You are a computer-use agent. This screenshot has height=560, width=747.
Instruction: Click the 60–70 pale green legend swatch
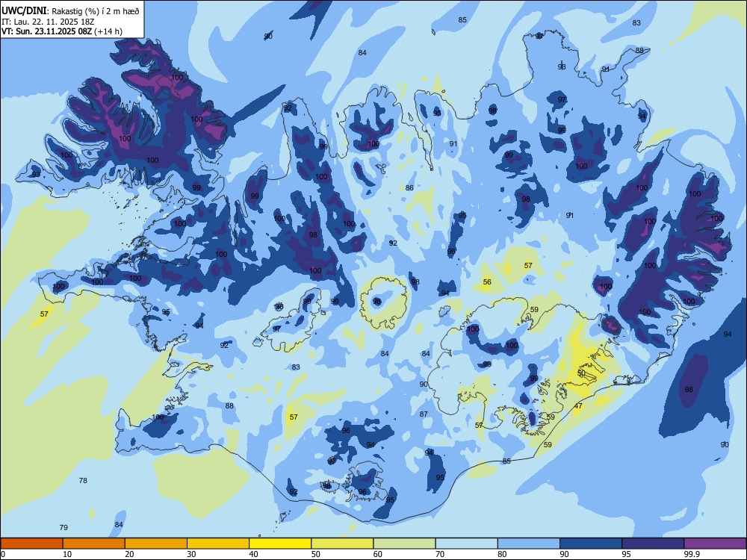[404, 544]
